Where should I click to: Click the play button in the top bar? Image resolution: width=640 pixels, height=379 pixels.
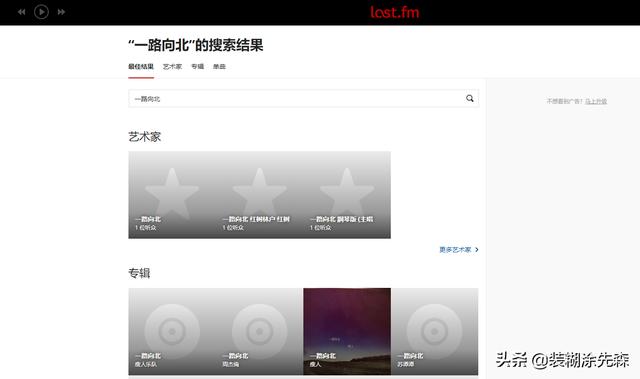pos(41,12)
